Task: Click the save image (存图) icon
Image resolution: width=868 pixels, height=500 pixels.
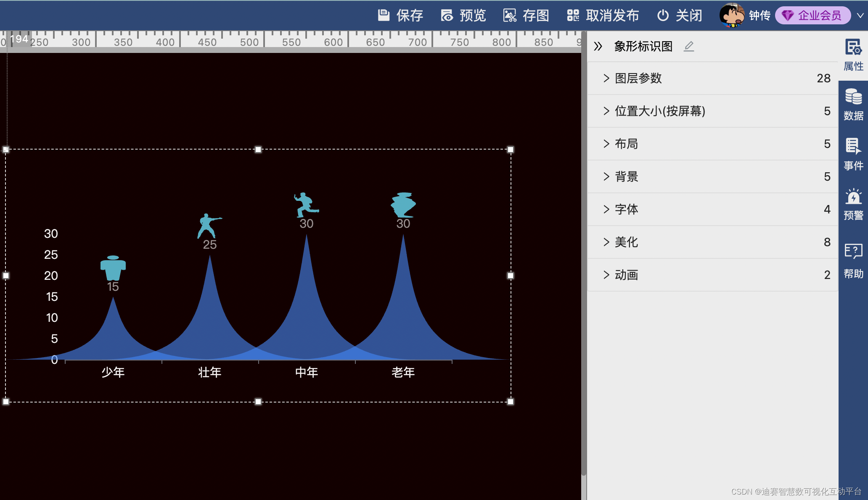Action: point(510,16)
